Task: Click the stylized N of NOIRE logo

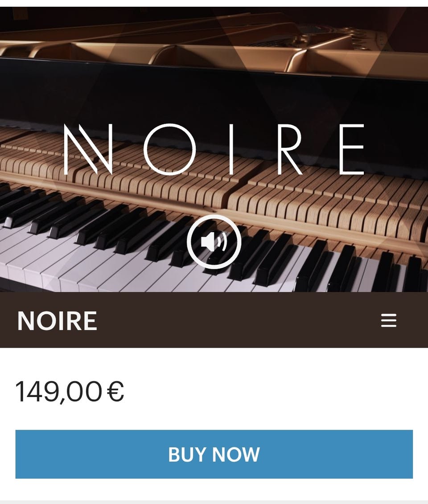Action: point(88,149)
